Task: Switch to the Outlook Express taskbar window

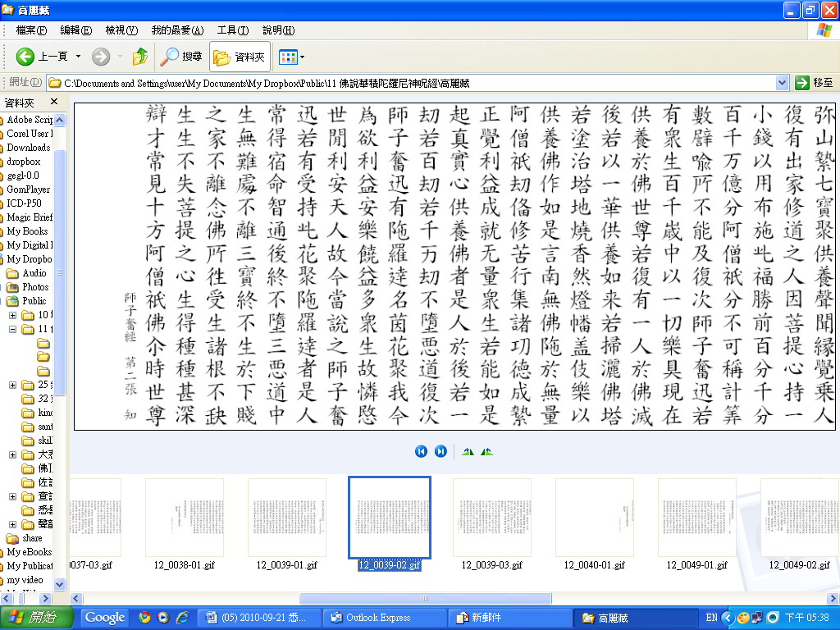Action: [377, 618]
